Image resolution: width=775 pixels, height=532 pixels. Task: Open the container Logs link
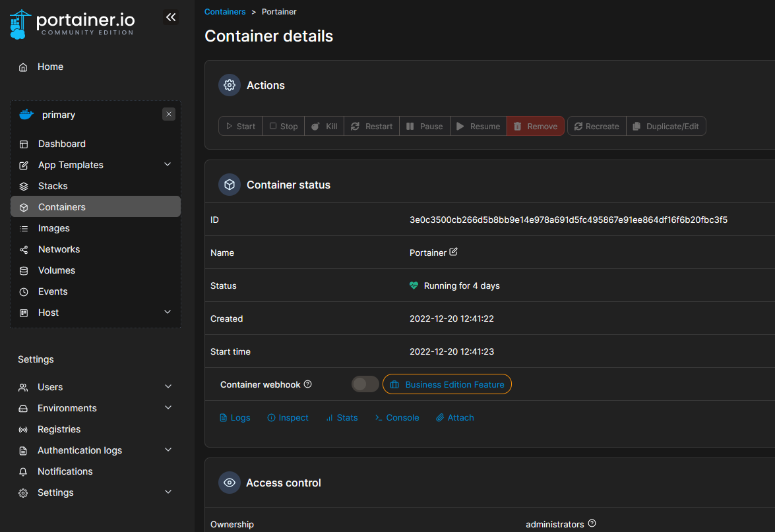pyautogui.click(x=235, y=417)
